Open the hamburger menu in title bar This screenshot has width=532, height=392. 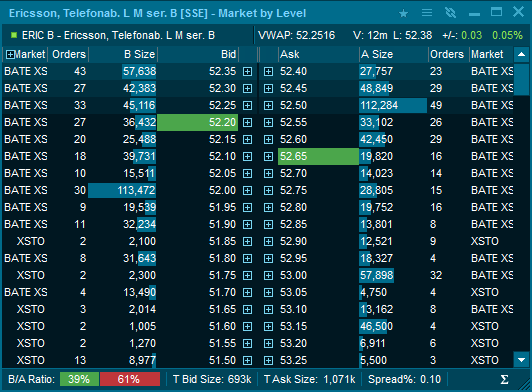(427, 13)
